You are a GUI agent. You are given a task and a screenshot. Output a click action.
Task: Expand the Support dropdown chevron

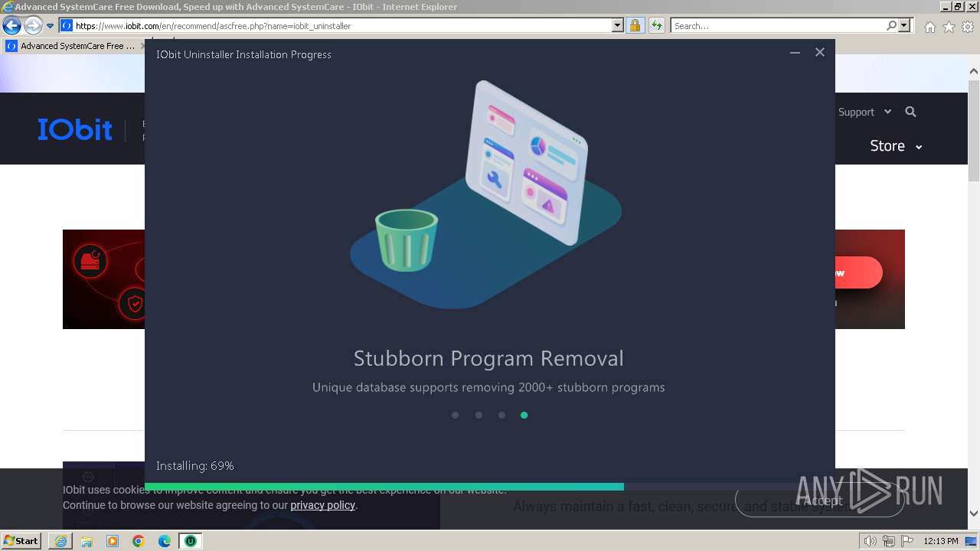point(887,112)
